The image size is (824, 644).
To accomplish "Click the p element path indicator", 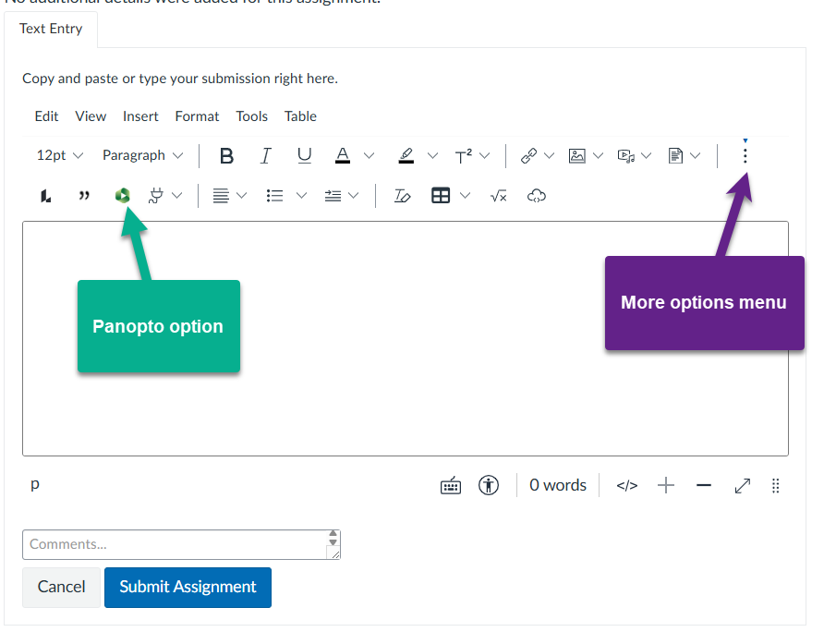I will click(x=35, y=483).
